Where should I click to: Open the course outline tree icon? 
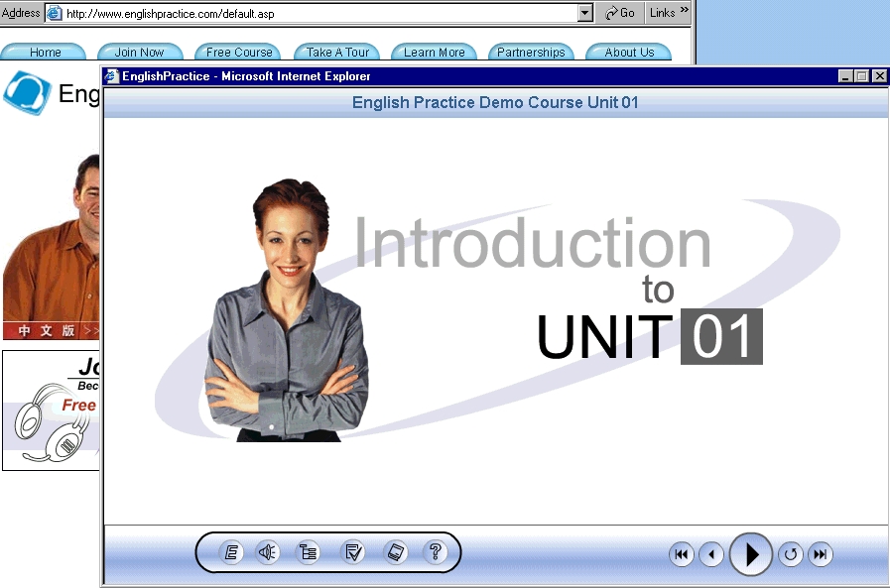pos(309,553)
